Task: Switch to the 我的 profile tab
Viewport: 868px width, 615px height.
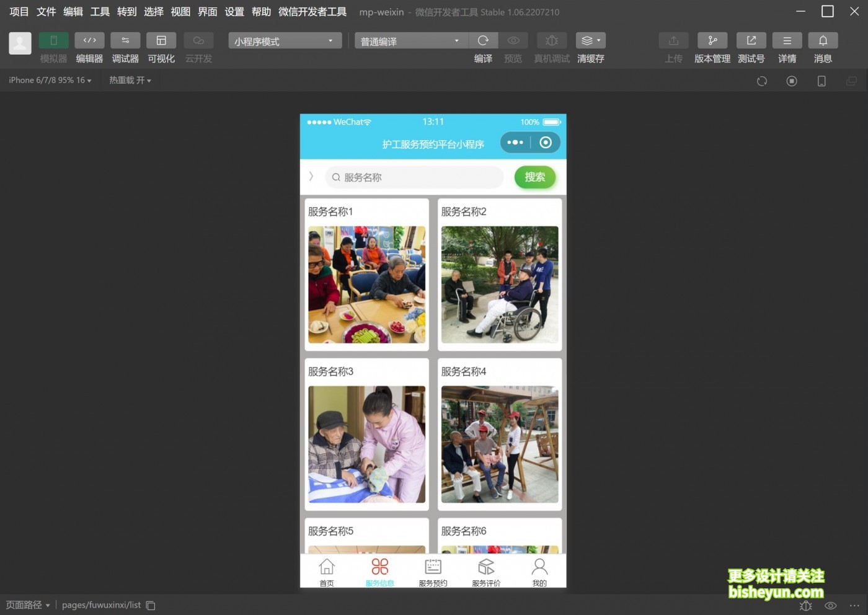Action: [540, 572]
